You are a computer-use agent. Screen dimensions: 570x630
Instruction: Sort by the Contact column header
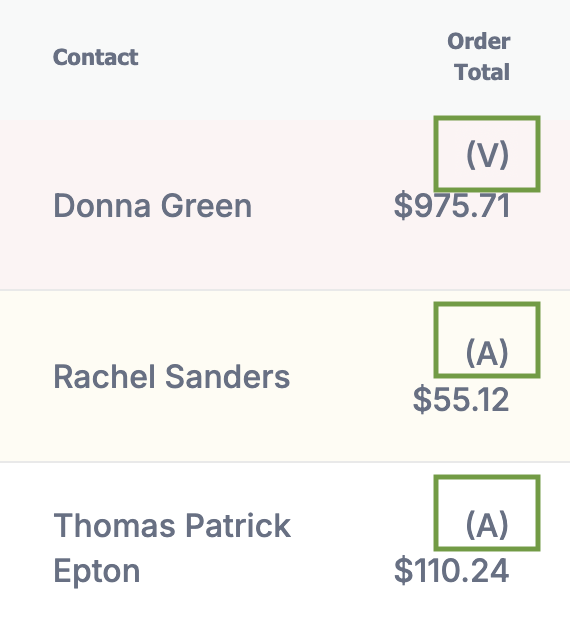tap(96, 57)
